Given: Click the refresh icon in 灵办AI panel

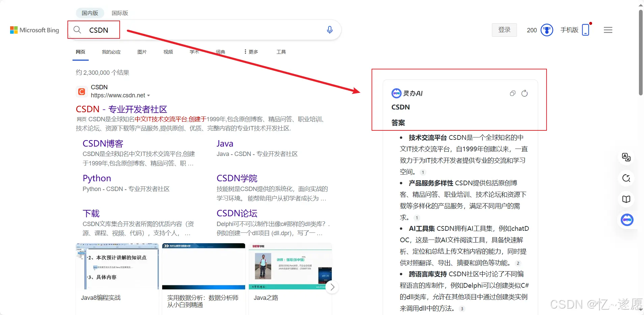Looking at the screenshot, I should 524,93.
